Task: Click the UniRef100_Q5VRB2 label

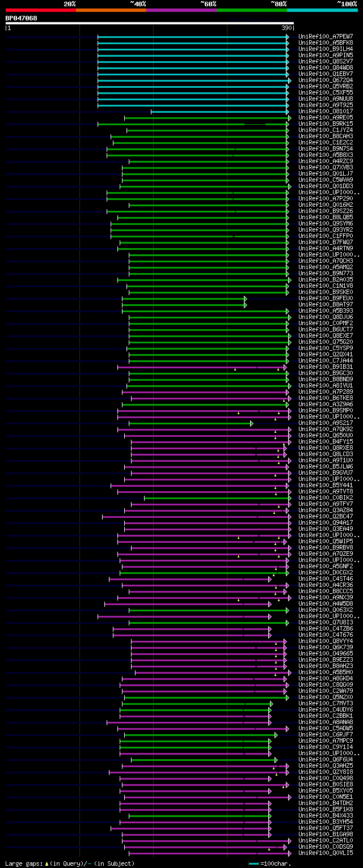Action: pyautogui.click(x=326, y=86)
